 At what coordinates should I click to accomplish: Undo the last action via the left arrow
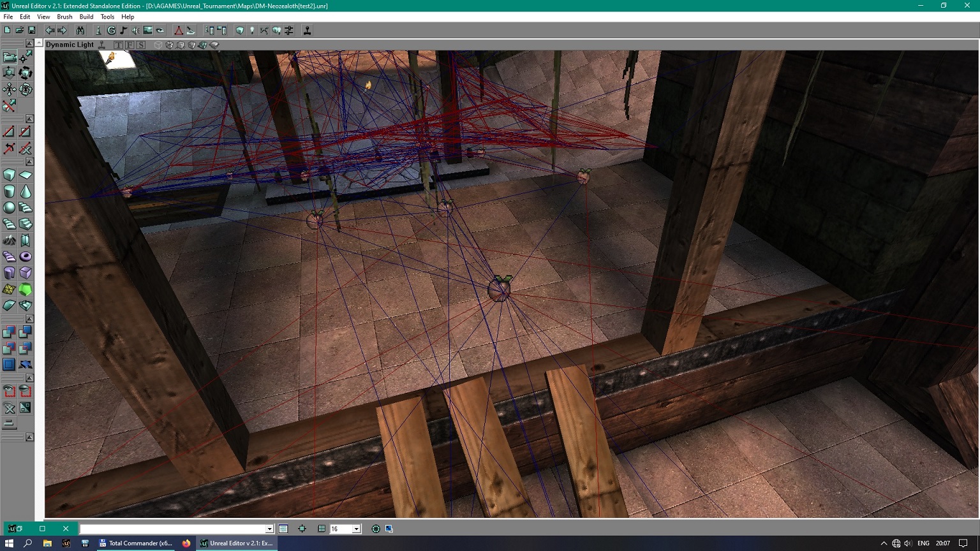50,30
